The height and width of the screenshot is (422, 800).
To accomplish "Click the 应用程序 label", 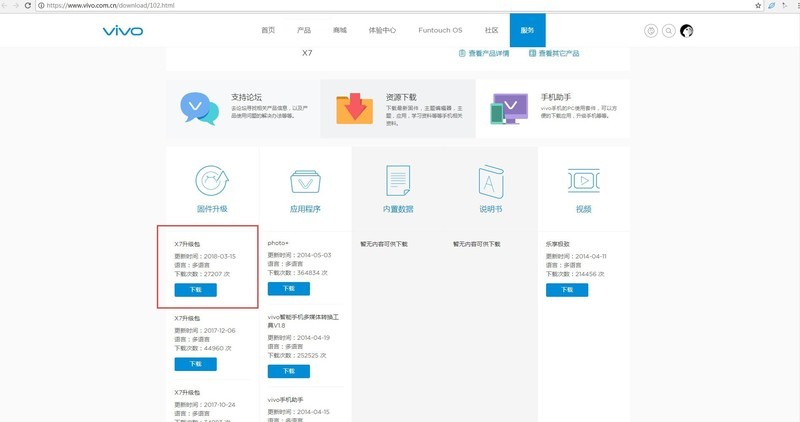I will point(305,209).
